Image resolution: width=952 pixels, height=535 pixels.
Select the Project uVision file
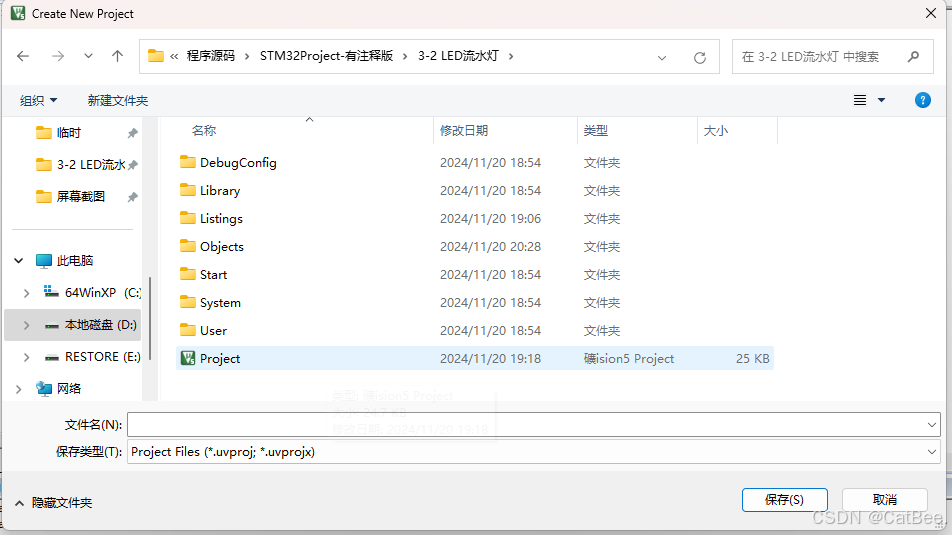point(475,358)
